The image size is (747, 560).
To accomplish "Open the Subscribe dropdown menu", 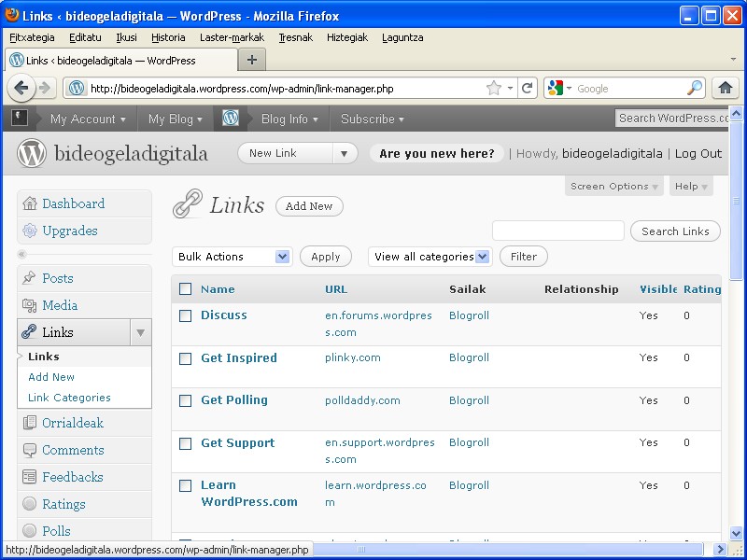I will (373, 119).
